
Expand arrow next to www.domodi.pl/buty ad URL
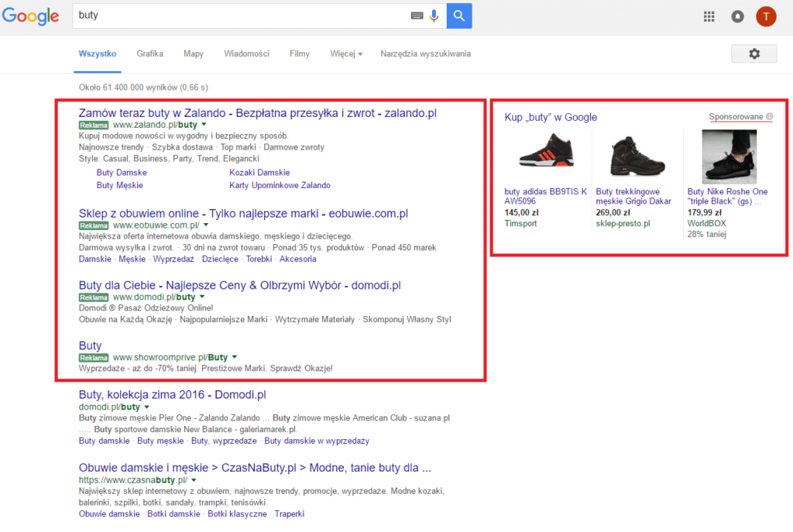[x=201, y=297]
